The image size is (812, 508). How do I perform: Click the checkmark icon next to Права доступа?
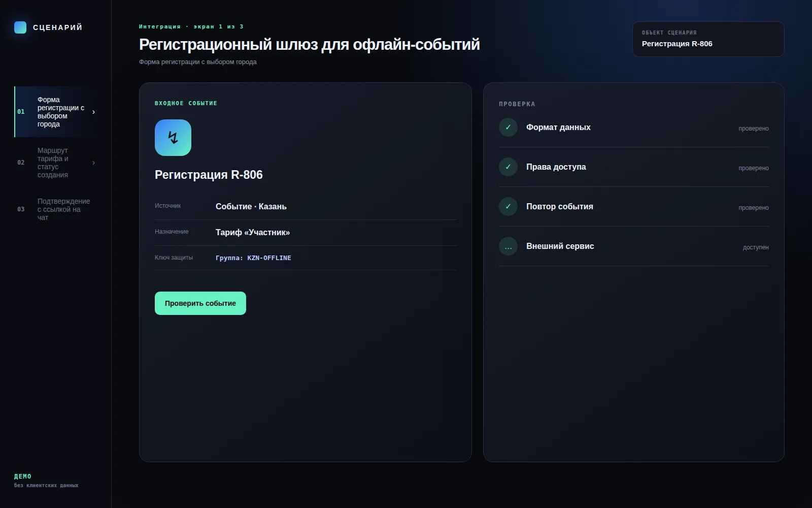[508, 167]
